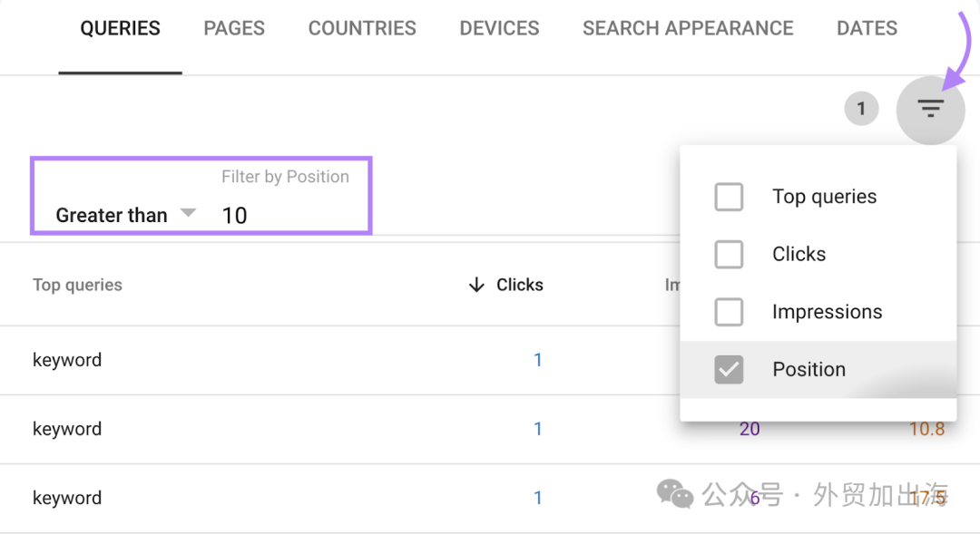Screen dimensions: 980x534
Task: Select the keyword row with position 10.8
Action: (490, 429)
